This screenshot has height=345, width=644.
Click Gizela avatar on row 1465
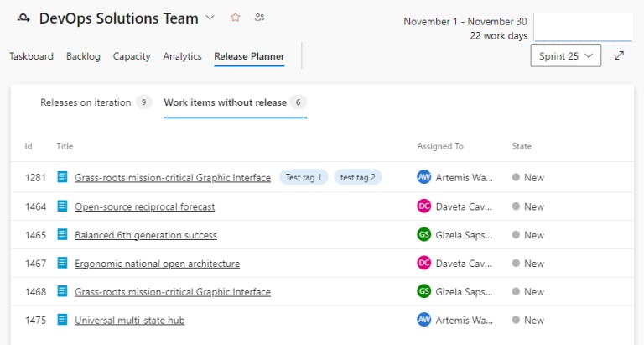pos(423,235)
